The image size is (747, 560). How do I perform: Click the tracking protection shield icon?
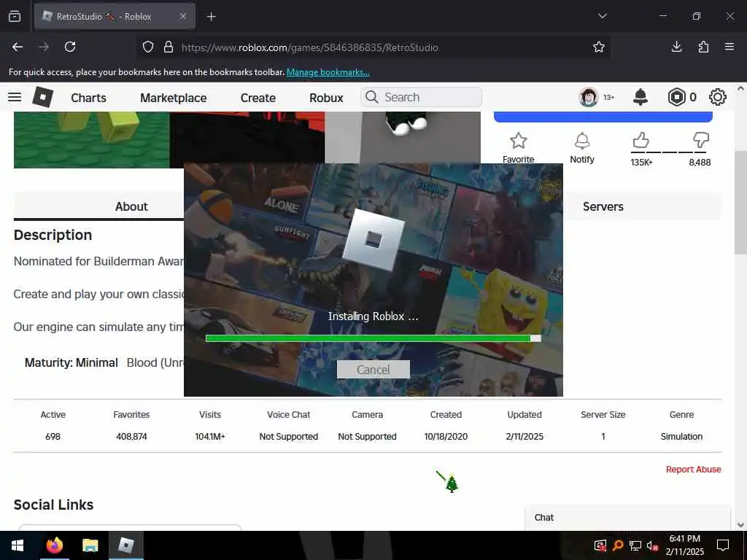click(x=148, y=47)
